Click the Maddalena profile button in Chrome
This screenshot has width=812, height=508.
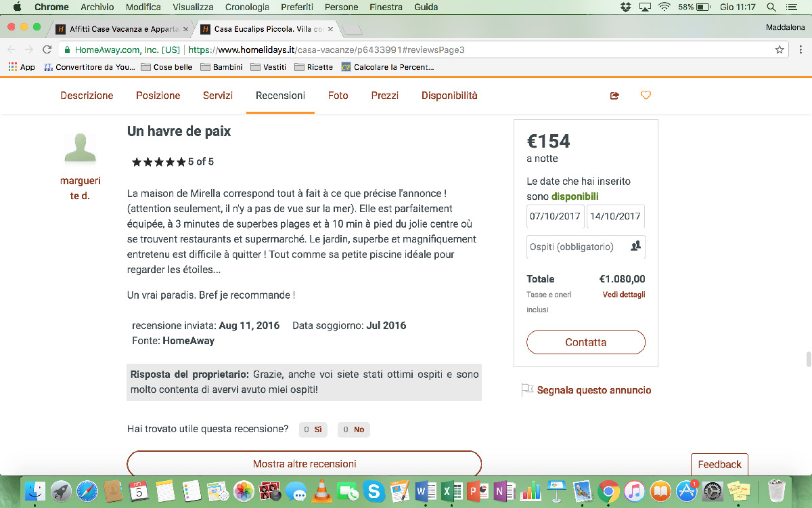pos(786,28)
